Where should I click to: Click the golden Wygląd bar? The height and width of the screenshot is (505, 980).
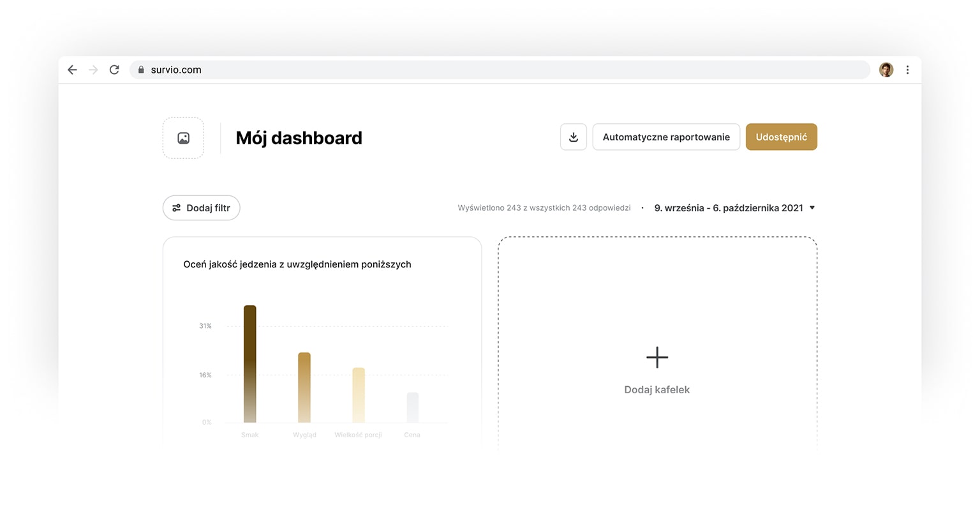click(304, 387)
